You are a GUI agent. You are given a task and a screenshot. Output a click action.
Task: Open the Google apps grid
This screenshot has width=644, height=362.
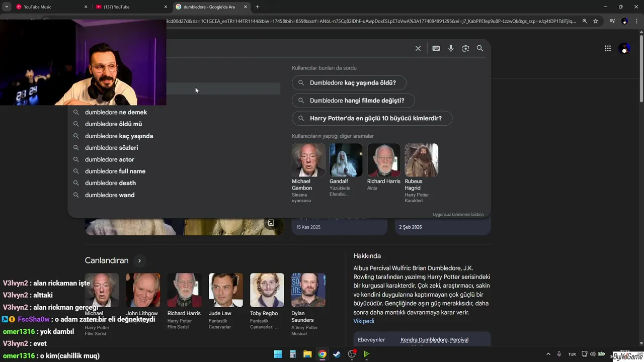click(x=608, y=48)
